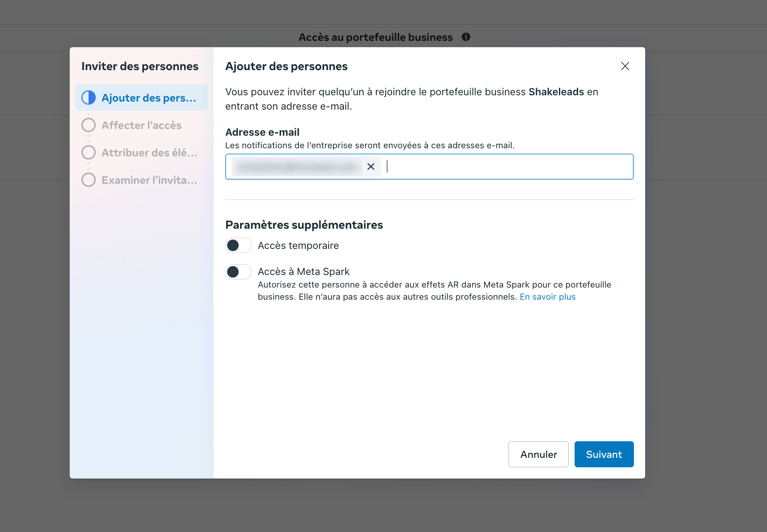Select the blurred email address chip text
Screen dimensions: 767x532
(297, 167)
